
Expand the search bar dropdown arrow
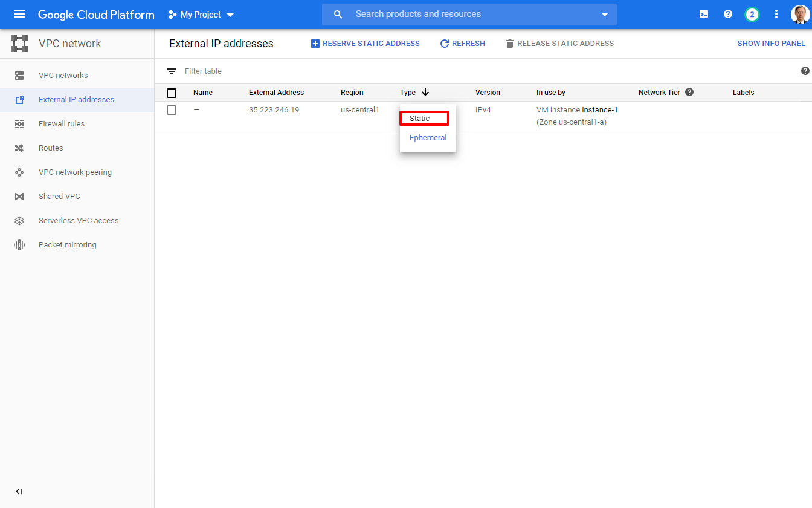605,15
